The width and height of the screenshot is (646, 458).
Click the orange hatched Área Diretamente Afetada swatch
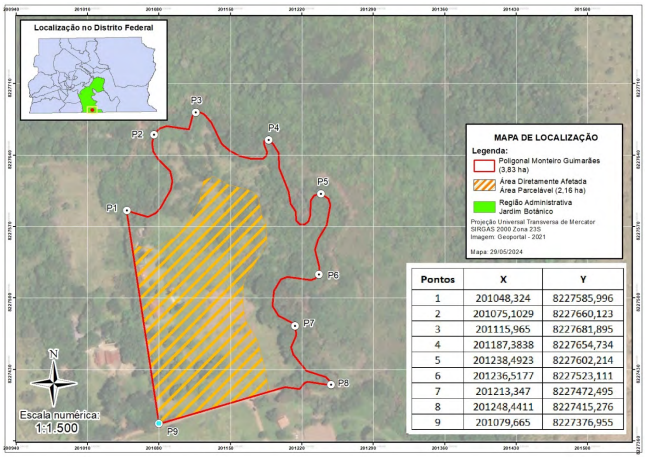[x=484, y=185]
